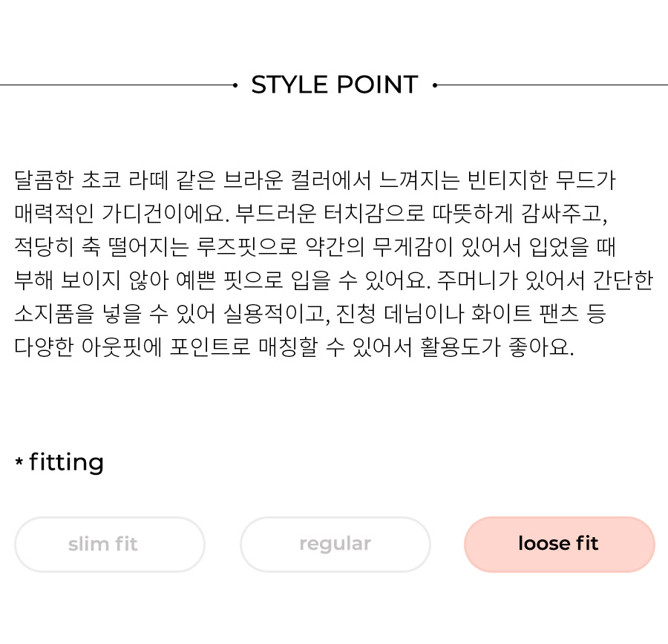The width and height of the screenshot is (668, 644).
Task: Click the words 화이트 팬츠 in the description
Action: pyautogui.click(x=525, y=314)
